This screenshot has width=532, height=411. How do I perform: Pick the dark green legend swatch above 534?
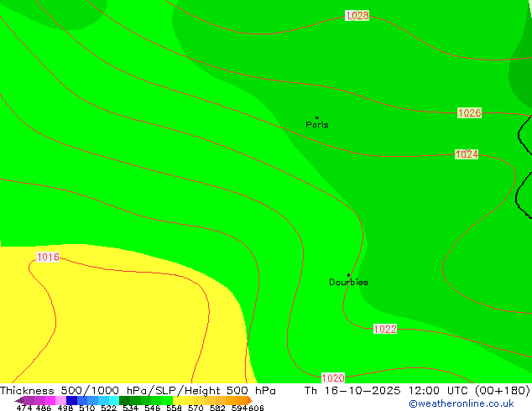124,400
